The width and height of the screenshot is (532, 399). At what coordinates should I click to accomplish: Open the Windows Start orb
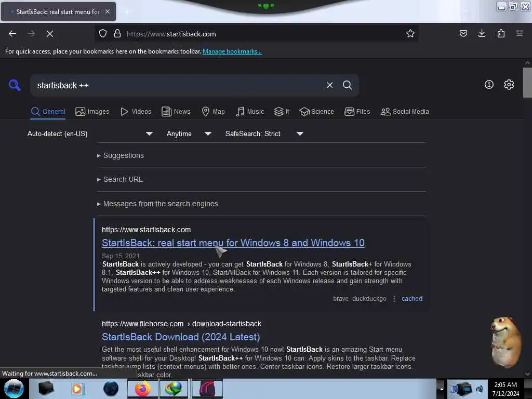(14, 389)
